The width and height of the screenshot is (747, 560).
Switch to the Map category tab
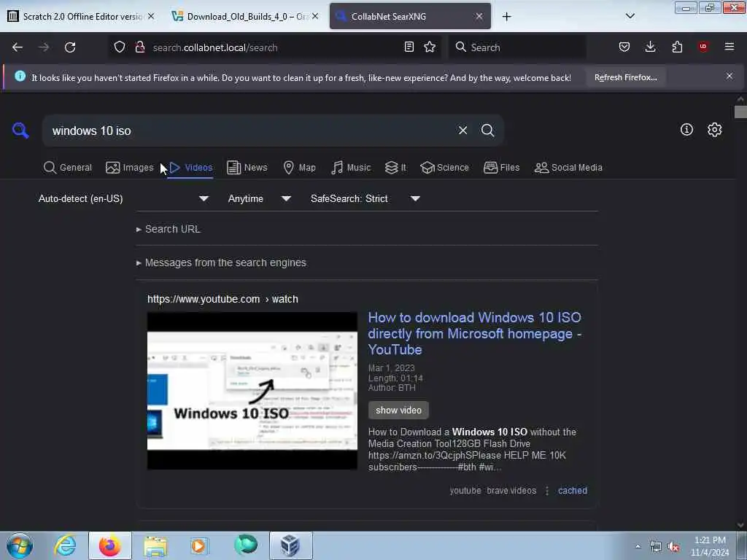tap(300, 168)
